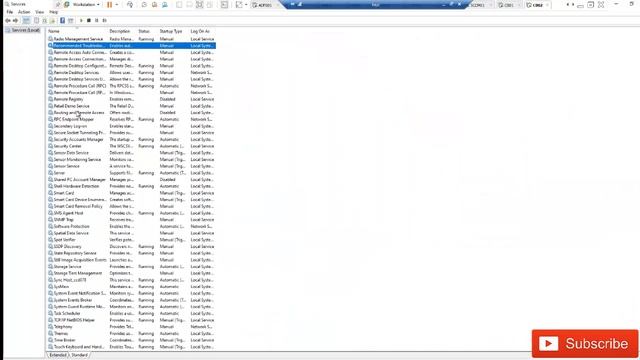Select the Secondary Log-on service

tap(131, 126)
